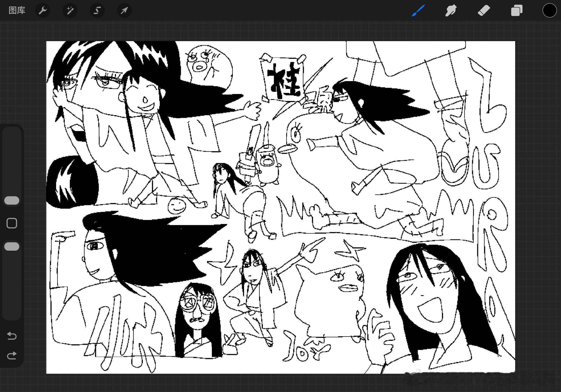Image resolution: width=561 pixels, height=392 pixels.
Task: Open the black color picker circle
Action: (549, 11)
